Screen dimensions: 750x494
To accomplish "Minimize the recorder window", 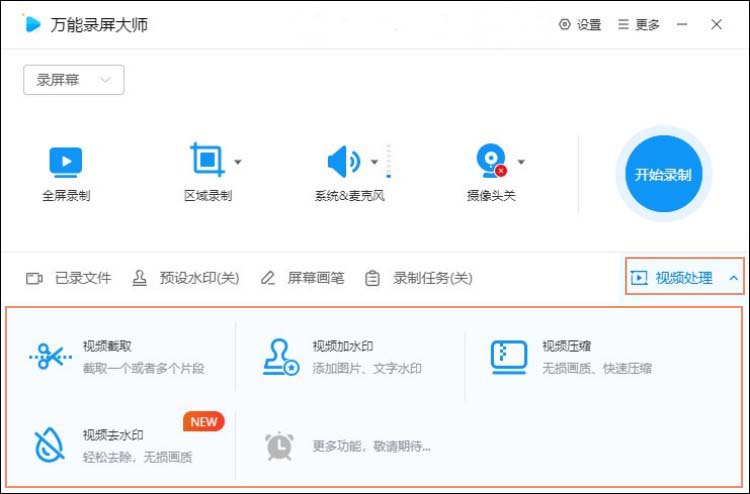I will pos(682,24).
